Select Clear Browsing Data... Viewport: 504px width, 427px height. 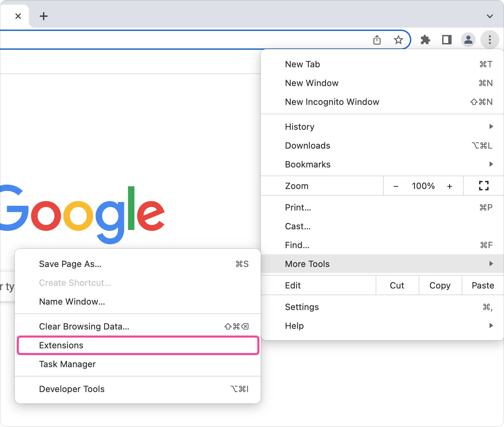[138, 326]
